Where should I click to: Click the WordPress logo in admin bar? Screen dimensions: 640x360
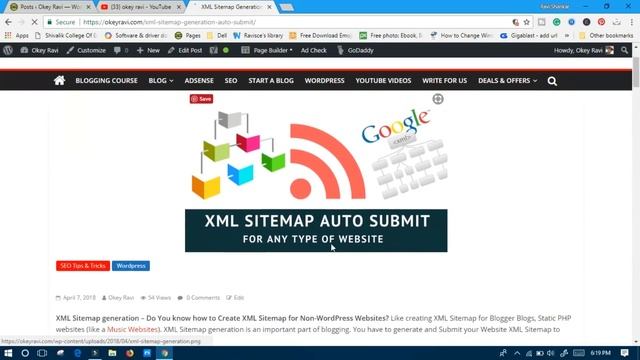(x=8, y=50)
